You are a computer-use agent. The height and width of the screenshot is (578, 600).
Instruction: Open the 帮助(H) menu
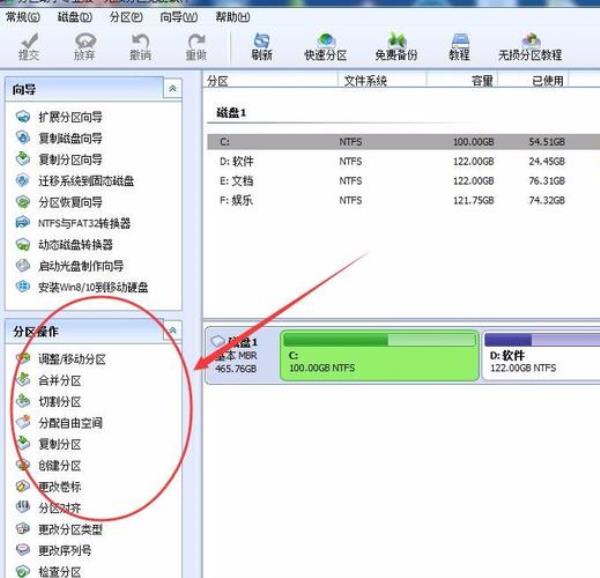click(x=233, y=17)
